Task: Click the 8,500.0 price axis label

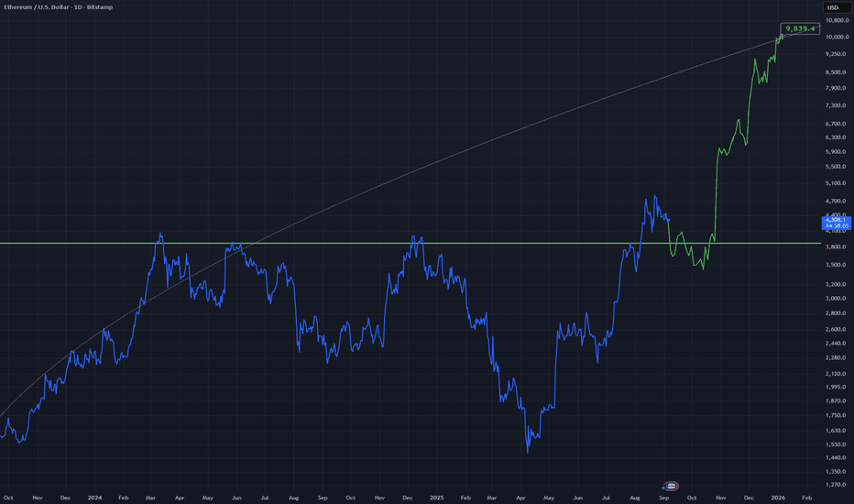Action: 836,71
